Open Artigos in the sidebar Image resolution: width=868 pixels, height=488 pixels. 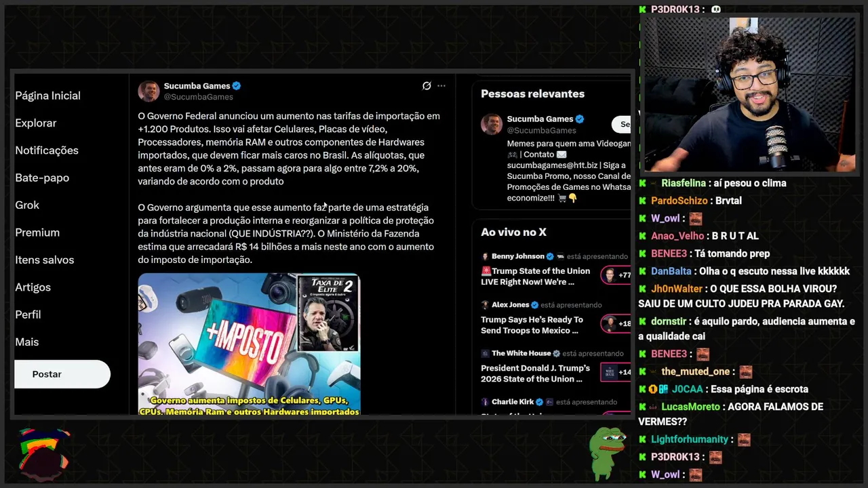click(33, 287)
